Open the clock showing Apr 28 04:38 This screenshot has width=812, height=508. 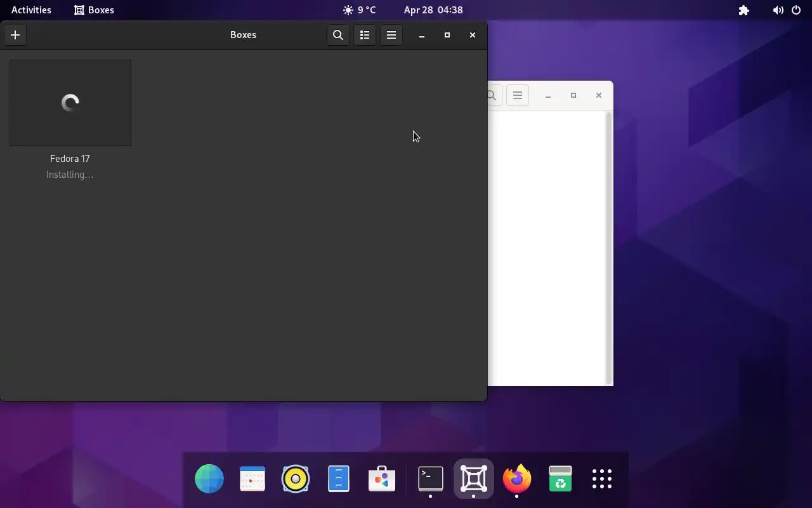pyautogui.click(x=433, y=10)
